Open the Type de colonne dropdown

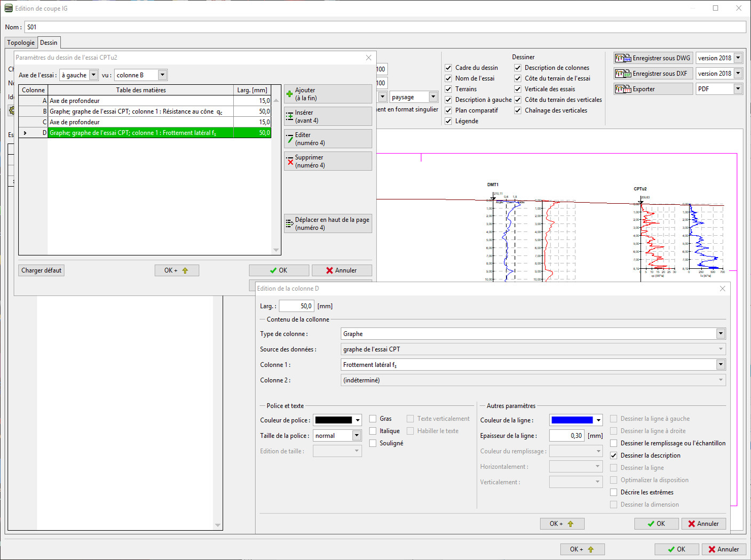pos(721,334)
